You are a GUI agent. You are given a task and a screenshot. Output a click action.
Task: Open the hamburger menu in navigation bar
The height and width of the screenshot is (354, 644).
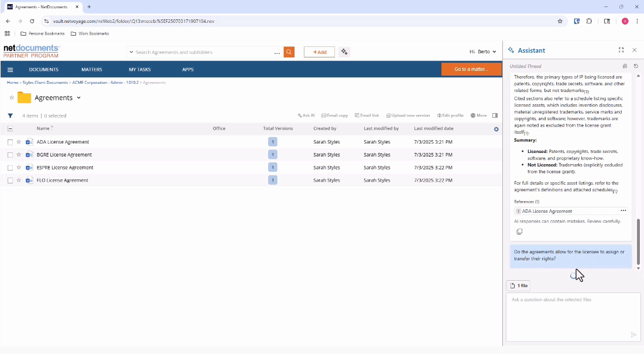11,70
